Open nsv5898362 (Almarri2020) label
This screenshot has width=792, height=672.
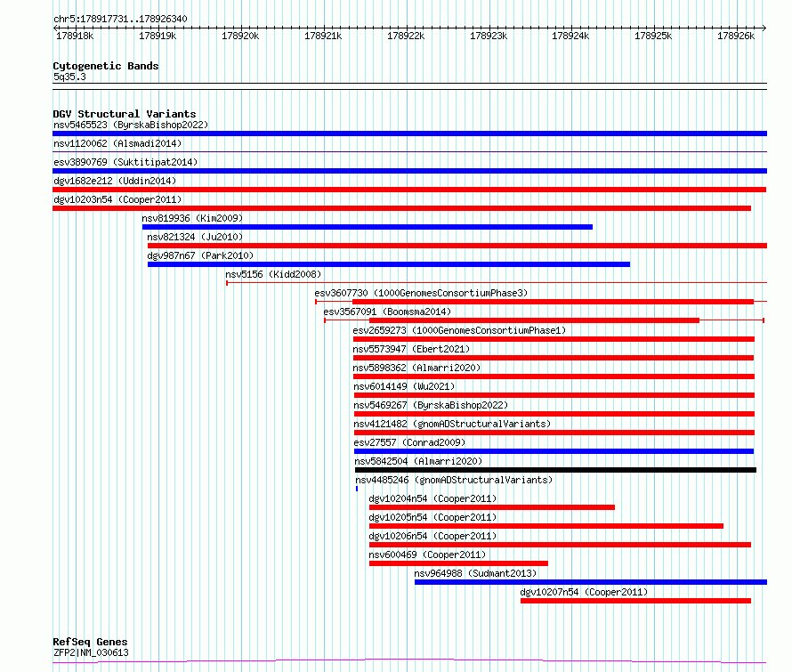(x=416, y=368)
